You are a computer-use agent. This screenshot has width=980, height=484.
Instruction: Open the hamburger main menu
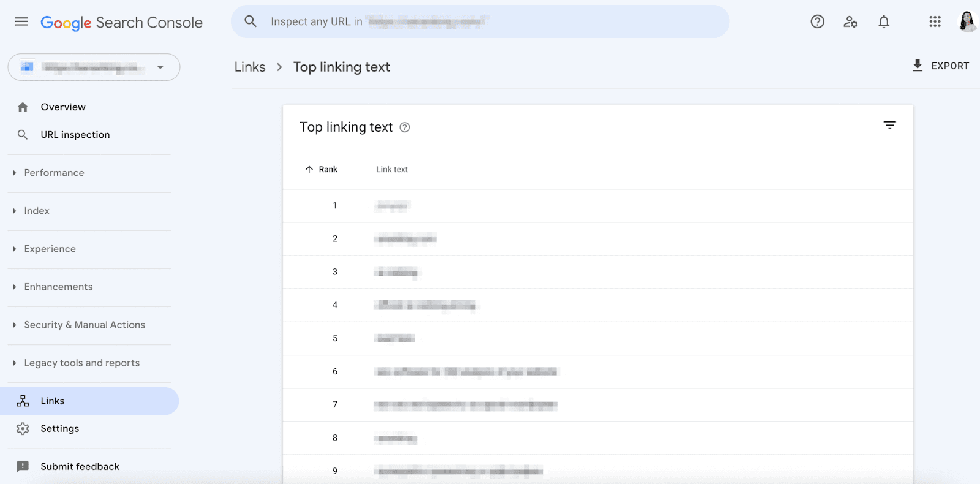point(21,21)
